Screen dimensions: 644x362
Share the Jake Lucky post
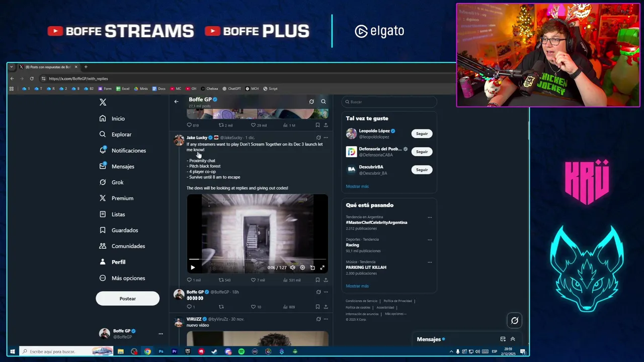[326, 280]
